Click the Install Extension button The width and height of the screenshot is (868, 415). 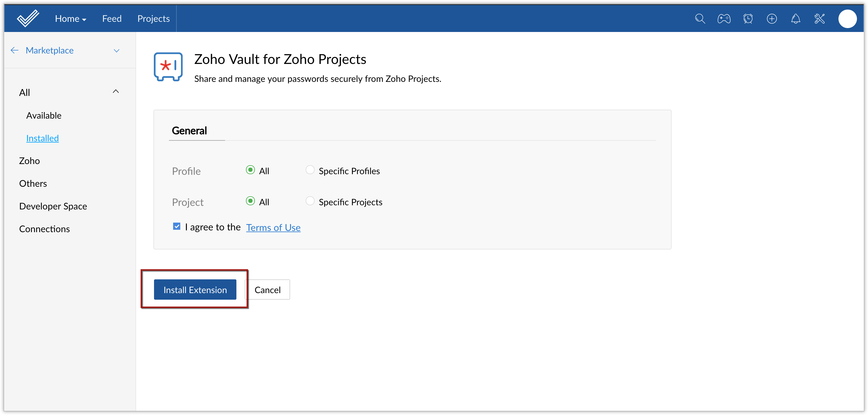coord(195,290)
